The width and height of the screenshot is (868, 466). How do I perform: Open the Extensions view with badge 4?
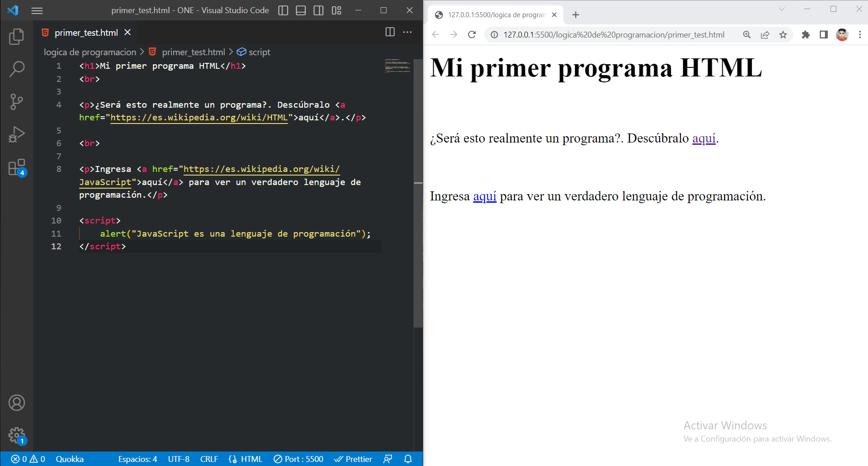coord(17,167)
